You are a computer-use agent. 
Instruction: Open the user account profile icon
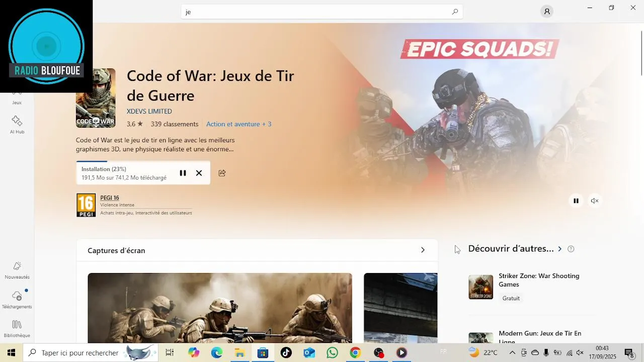[x=546, y=12]
